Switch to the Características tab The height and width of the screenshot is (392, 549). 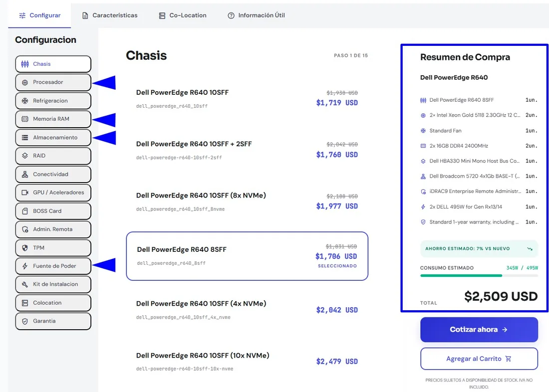coord(110,15)
